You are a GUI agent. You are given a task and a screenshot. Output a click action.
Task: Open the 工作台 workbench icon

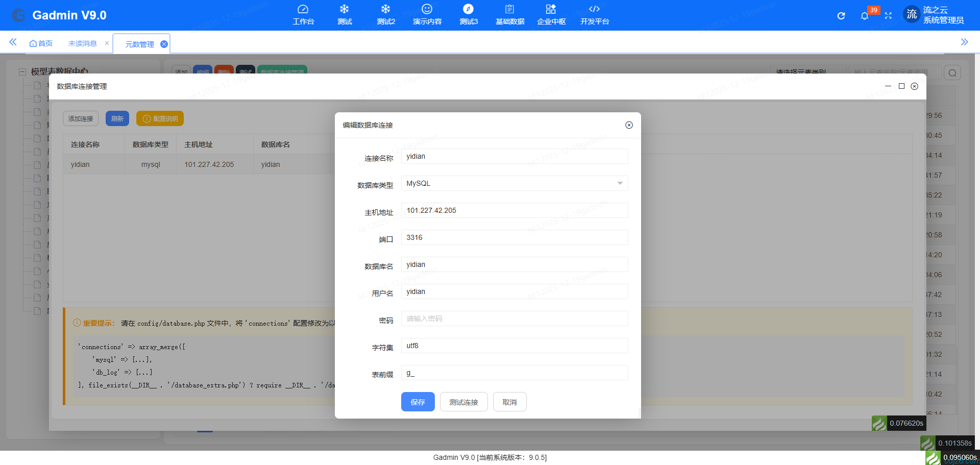pyautogui.click(x=303, y=14)
